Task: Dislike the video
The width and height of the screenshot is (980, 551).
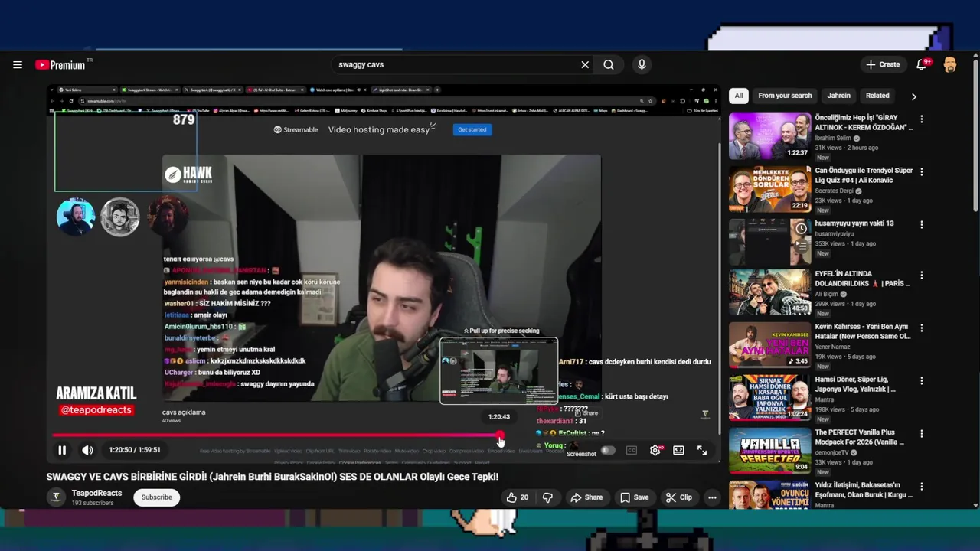Action: pos(547,497)
